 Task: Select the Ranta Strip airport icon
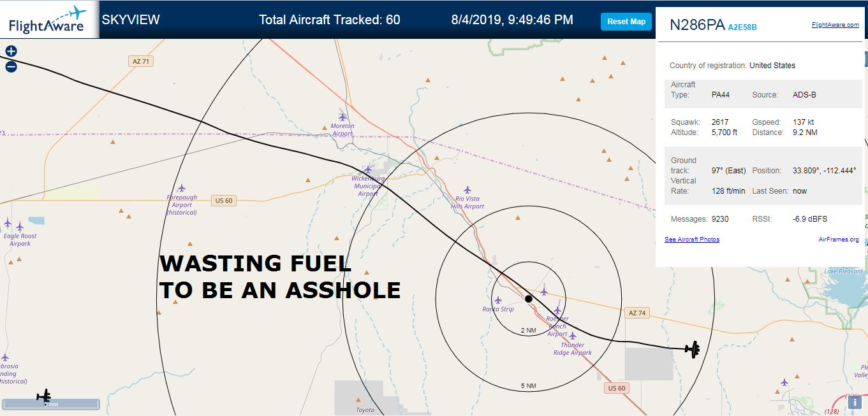click(498, 300)
